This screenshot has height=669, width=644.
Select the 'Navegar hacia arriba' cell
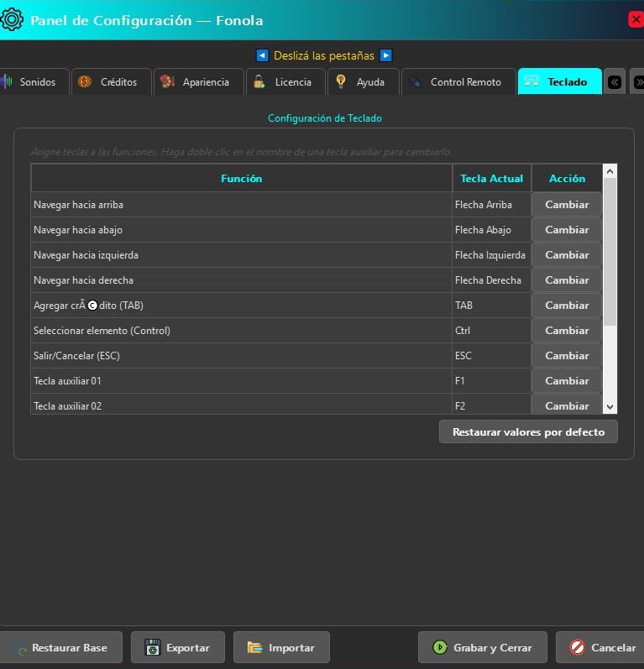pyautogui.click(x=242, y=205)
